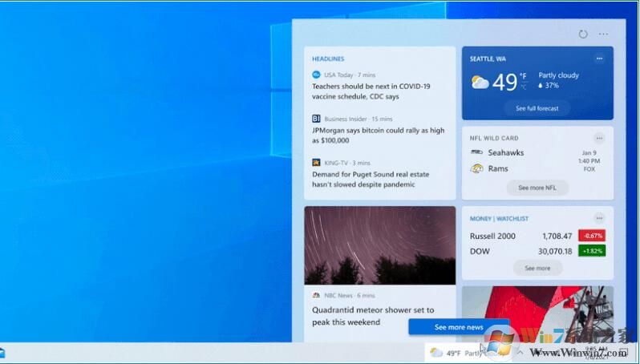Image resolution: width=640 pixels, height=364 pixels.
Task: Click the Rams team logo
Action: (x=476, y=168)
